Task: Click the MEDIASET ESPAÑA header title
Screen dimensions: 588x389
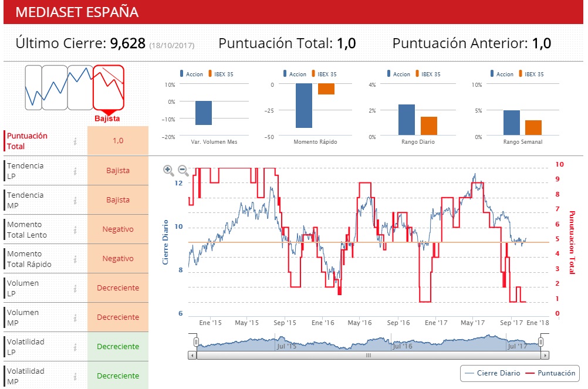Action: [77, 12]
